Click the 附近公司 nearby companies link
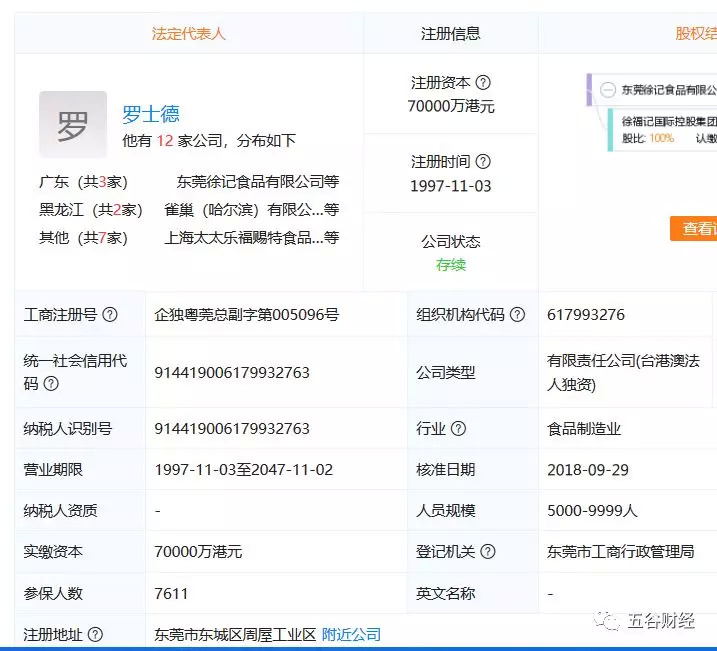Image resolution: width=717 pixels, height=651 pixels. (x=351, y=635)
